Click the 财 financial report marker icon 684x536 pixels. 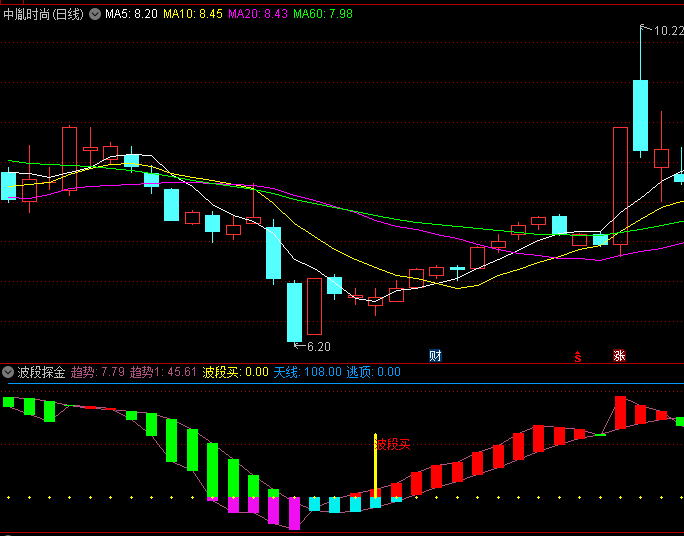[435, 356]
